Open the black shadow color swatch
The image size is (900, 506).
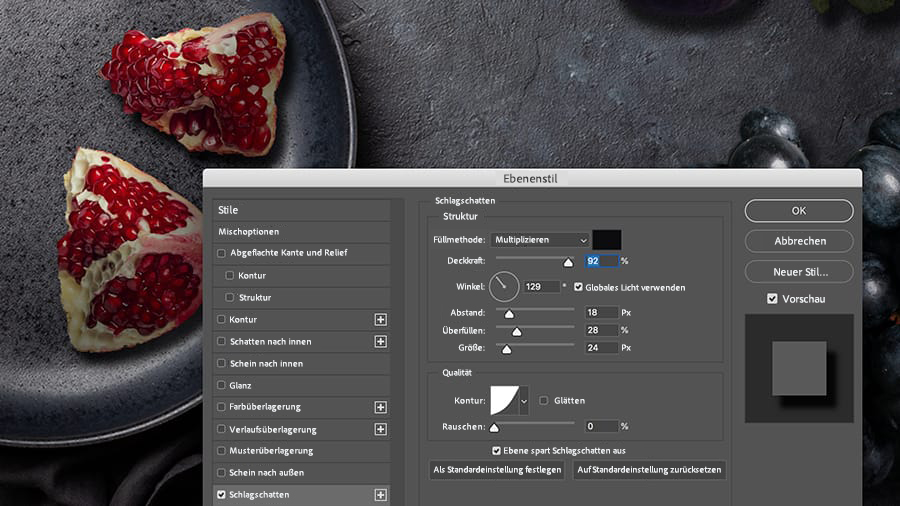607,240
